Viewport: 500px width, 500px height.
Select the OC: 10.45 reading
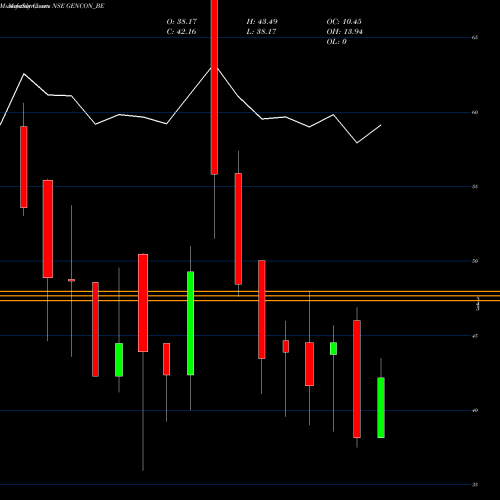click(344, 22)
